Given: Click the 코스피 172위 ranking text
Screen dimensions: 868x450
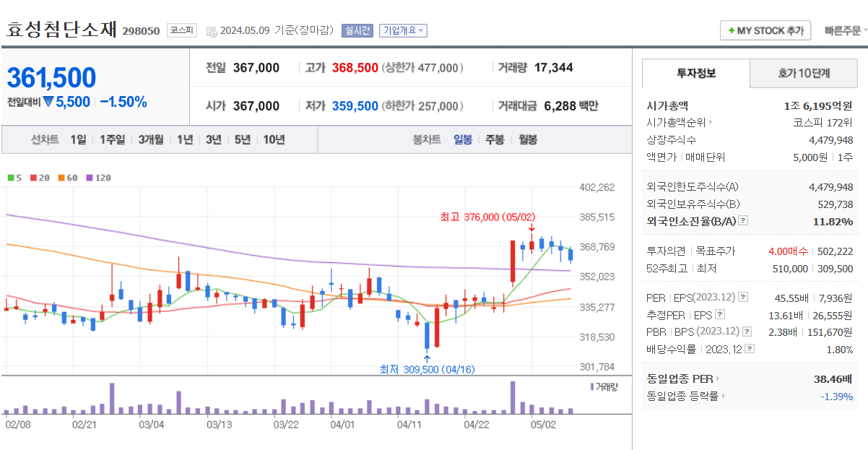Looking at the screenshot, I should pos(823,123).
